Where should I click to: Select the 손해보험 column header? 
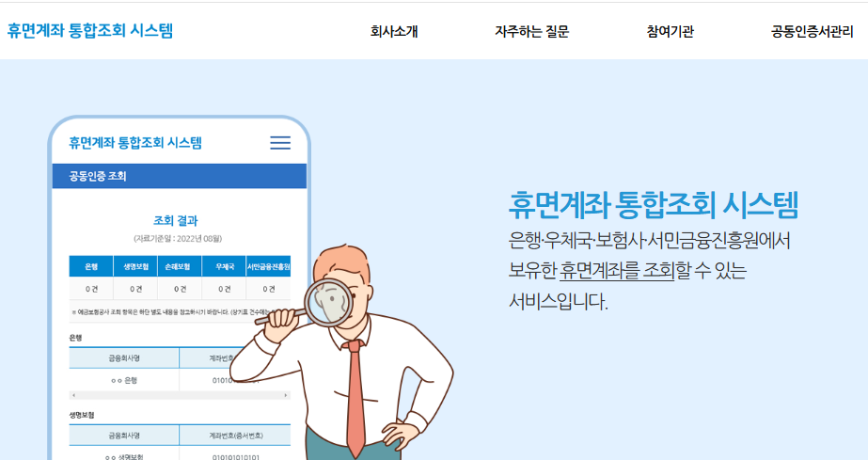(x=180, y=266)
